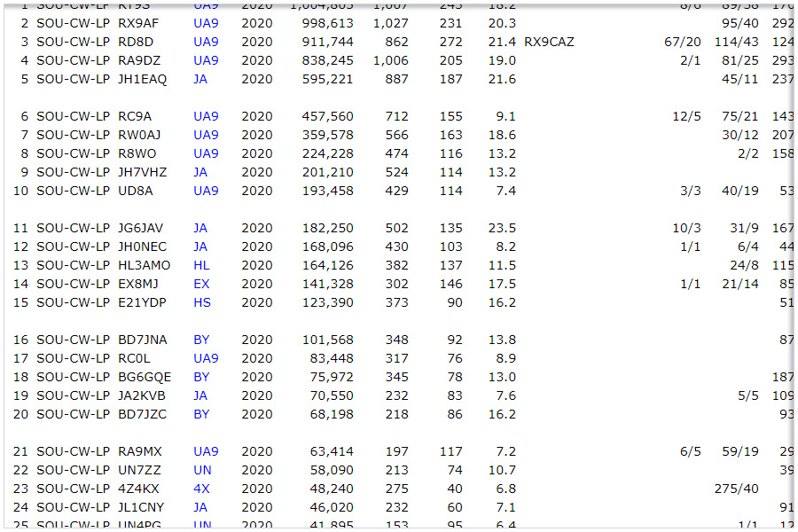Select the EX link next to EX8MJ
This screenshot has height=532, width=798.
(201, 284)
